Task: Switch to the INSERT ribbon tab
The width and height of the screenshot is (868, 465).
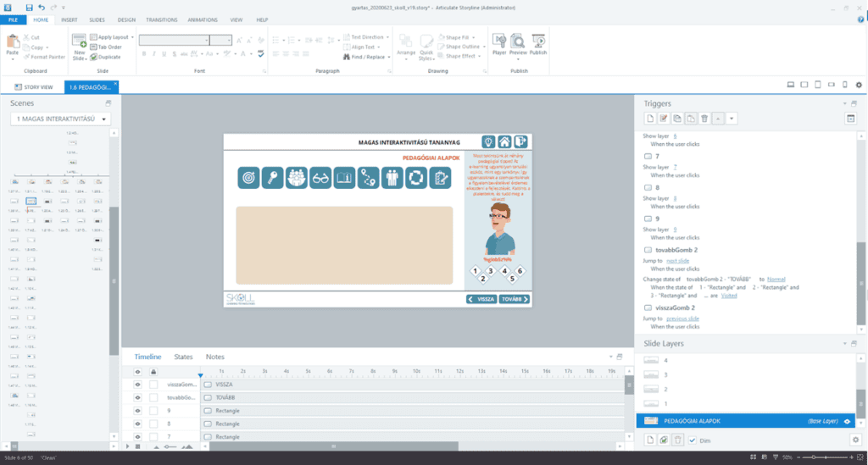Action: pyautogui.click(x=70, y=20)
